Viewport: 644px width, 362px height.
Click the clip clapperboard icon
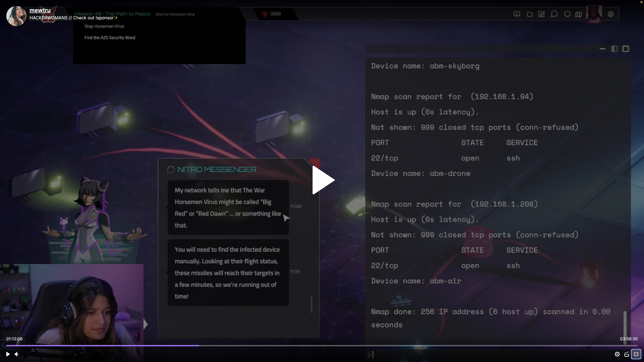(x=627, y=354)
